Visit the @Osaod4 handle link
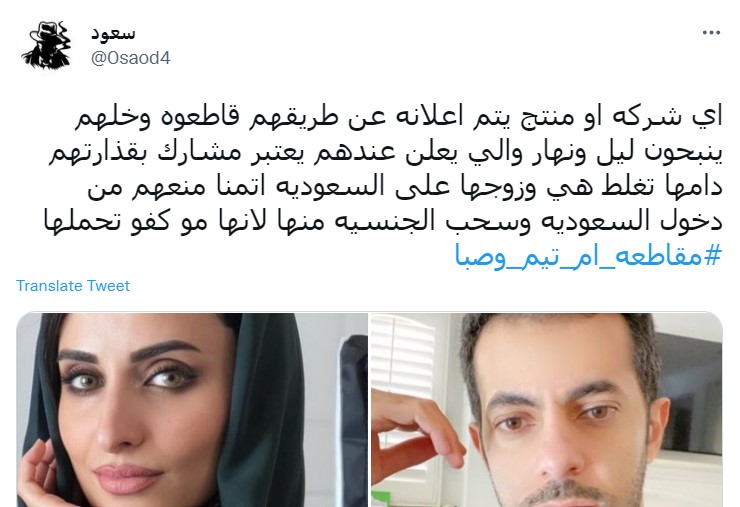Screen dimensions: 740x507 click(131, 58)
